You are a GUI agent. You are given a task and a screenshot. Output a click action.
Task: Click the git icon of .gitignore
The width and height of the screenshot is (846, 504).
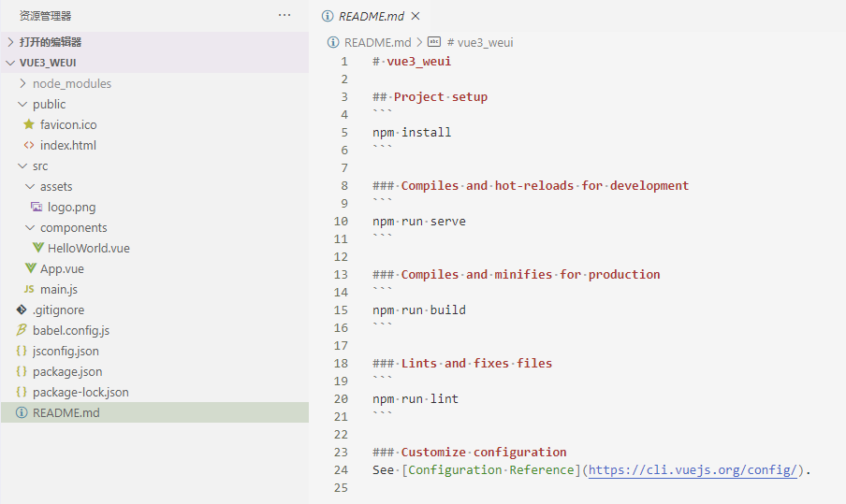pyautogui.click(x=22, y=310)
